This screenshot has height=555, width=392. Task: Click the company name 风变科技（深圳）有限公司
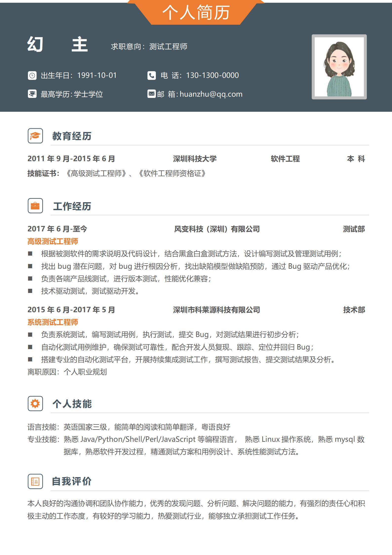(217, 229)
